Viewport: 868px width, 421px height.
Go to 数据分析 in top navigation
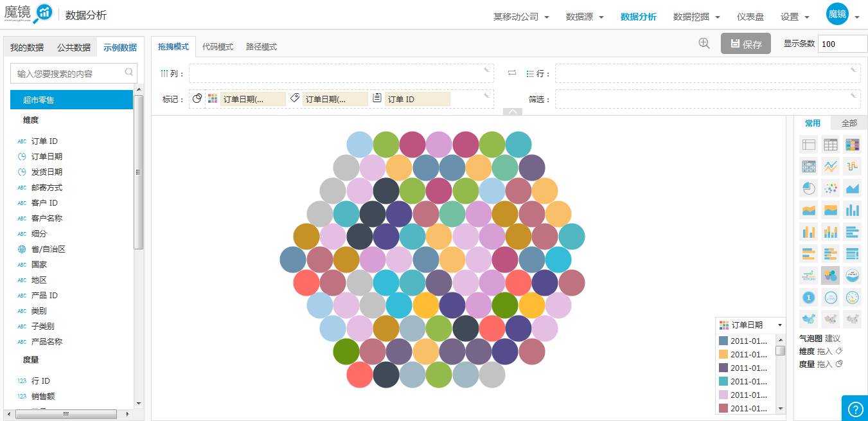pyautogui.click(x=639, y=17)
